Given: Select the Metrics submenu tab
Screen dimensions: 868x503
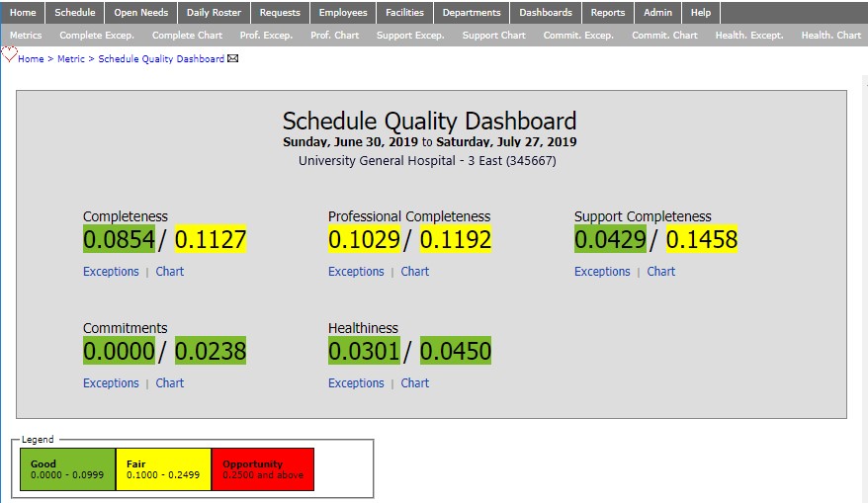Looking at the screenshot, I should 26,36.
